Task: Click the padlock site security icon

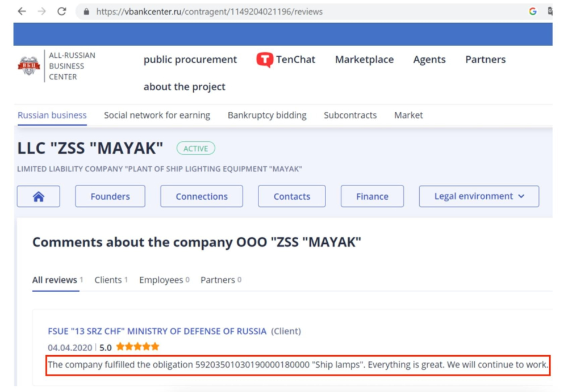Action: [x=86, y=11]
